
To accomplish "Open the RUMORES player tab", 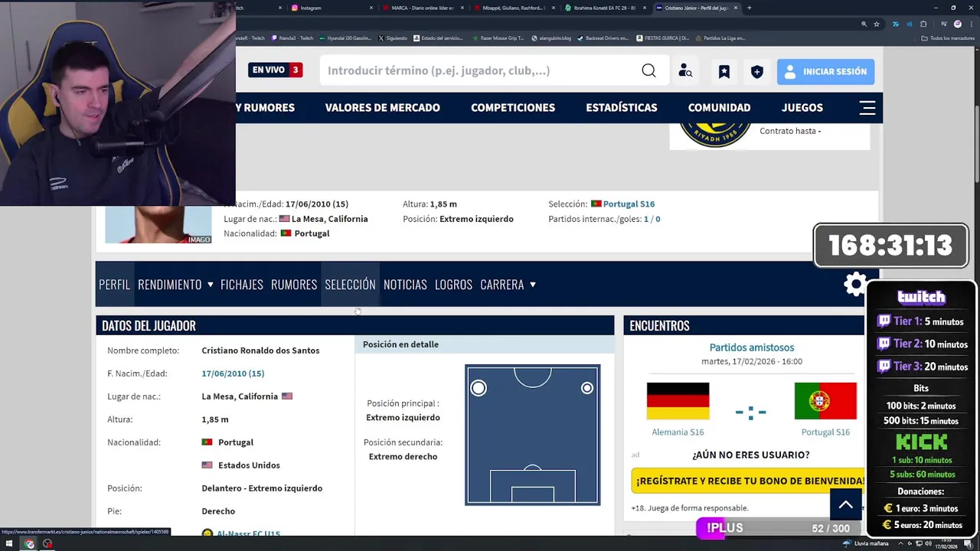I will (294, 284).
